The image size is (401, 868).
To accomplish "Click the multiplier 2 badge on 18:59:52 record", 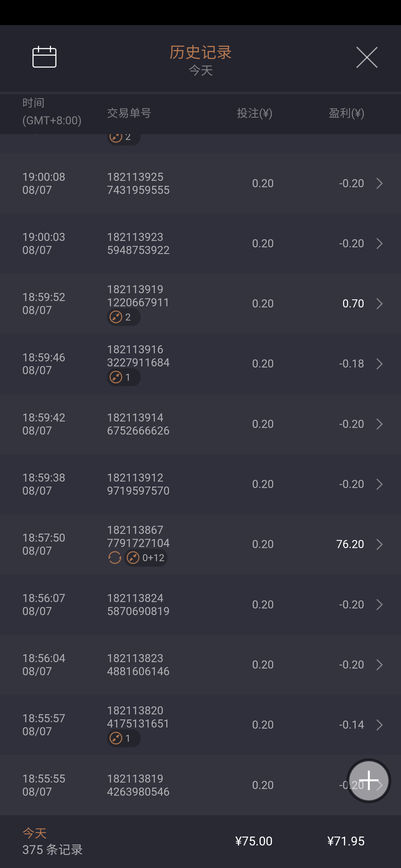I will click(123, 317).
